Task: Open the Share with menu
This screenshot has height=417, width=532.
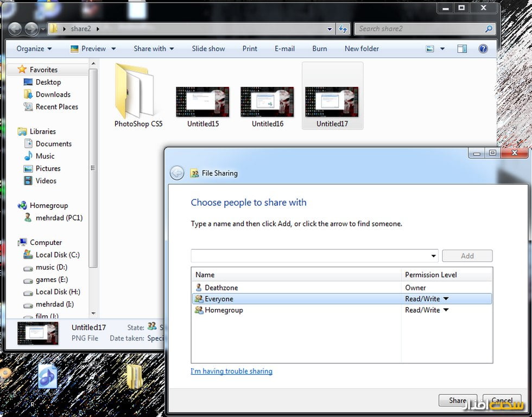Action: [x=154, y=49]
